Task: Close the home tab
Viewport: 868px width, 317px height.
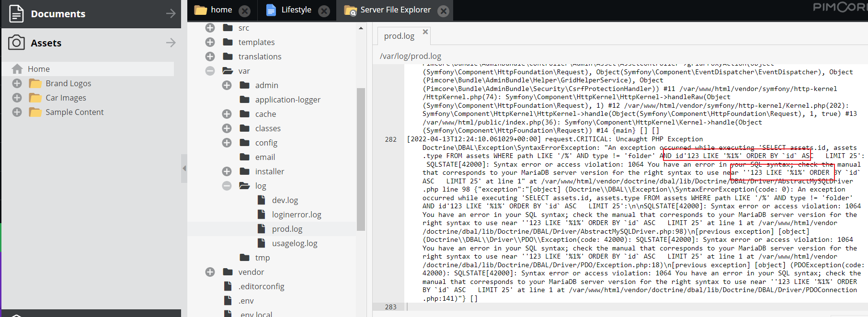Action: pos(245,11)
